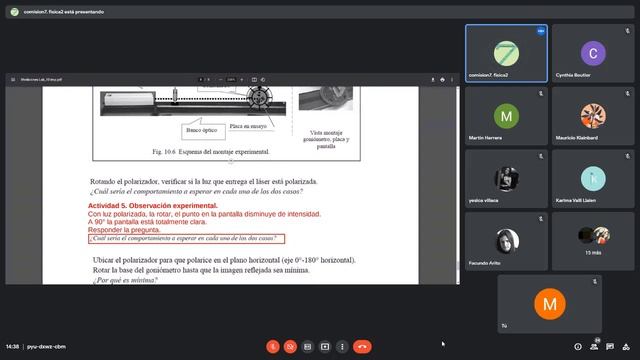The height and width of the screenshot is (360, 640).
Task: Click the PDF viewer sidebar menu icon
Action: (13, 80)
